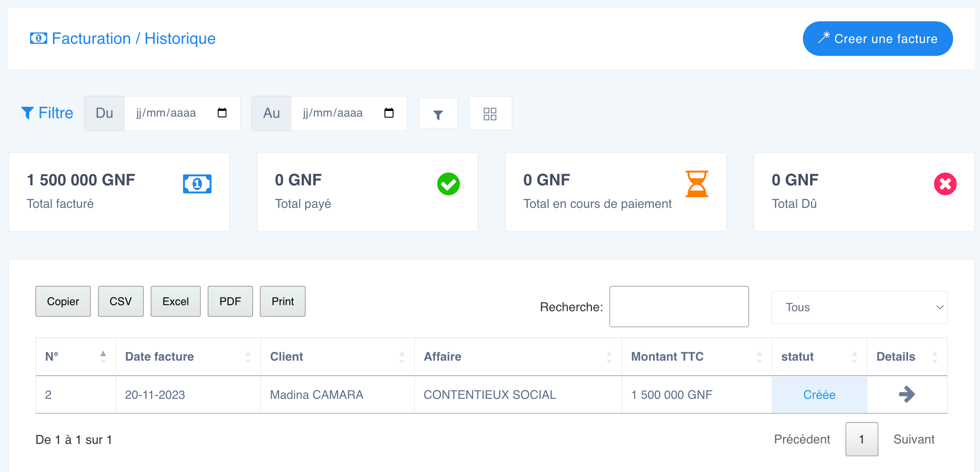Screen dimensions: 980x472
Task: Click red cross icon on Total Dû
Action: [x=945, y=184]
